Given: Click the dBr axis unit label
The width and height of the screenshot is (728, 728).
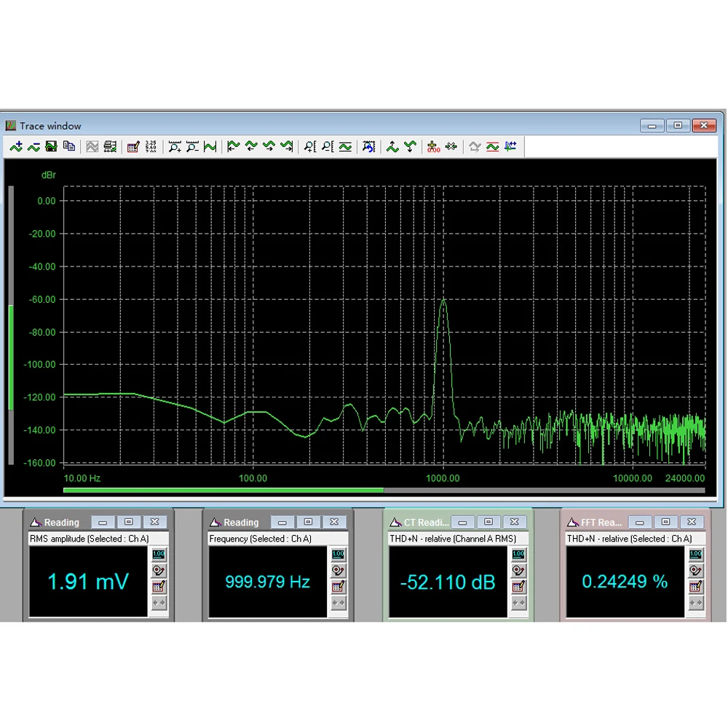Looking at the screenshot, I should tap(49, 175).
